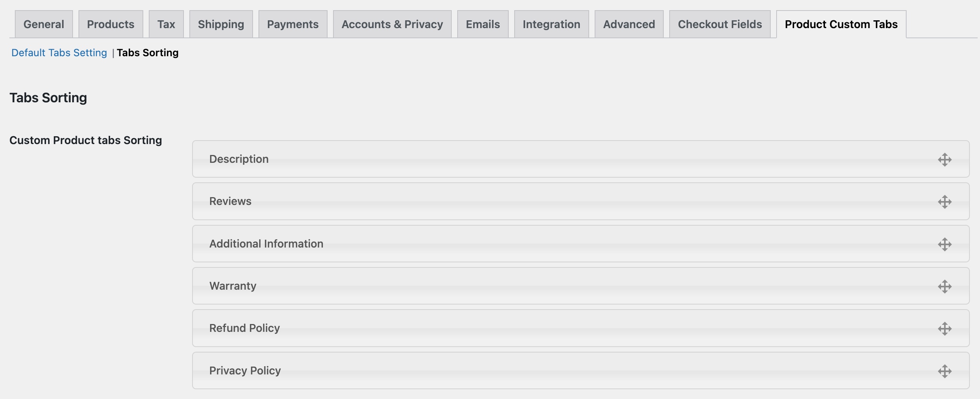
Task: Switch to the Advanced settings tab
Action: tap(629, 24)
